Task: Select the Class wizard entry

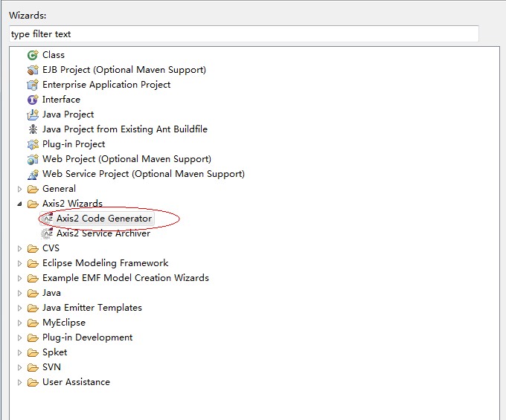Action: pos(54,55)
